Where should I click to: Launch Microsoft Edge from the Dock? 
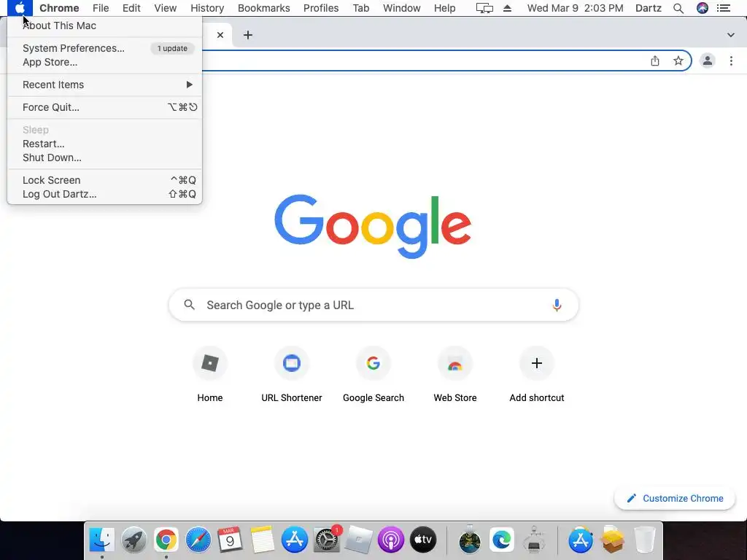click(502, 540)
